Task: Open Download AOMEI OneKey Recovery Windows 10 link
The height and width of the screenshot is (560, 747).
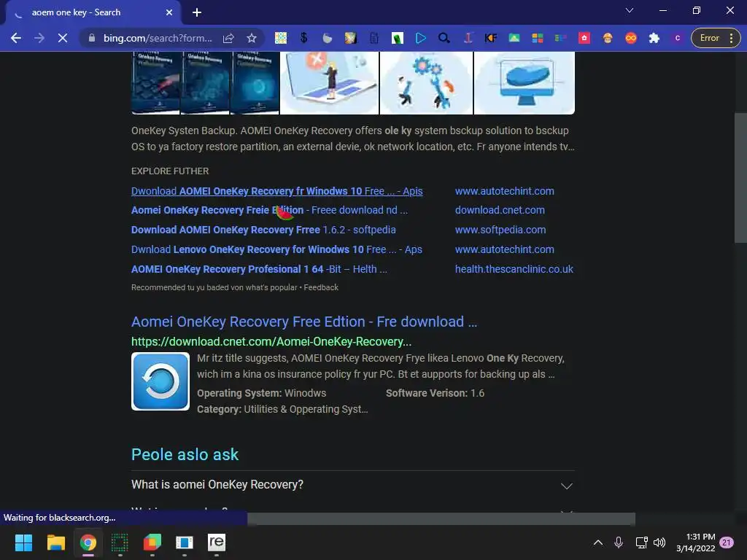Action: [x=276, y=191]
